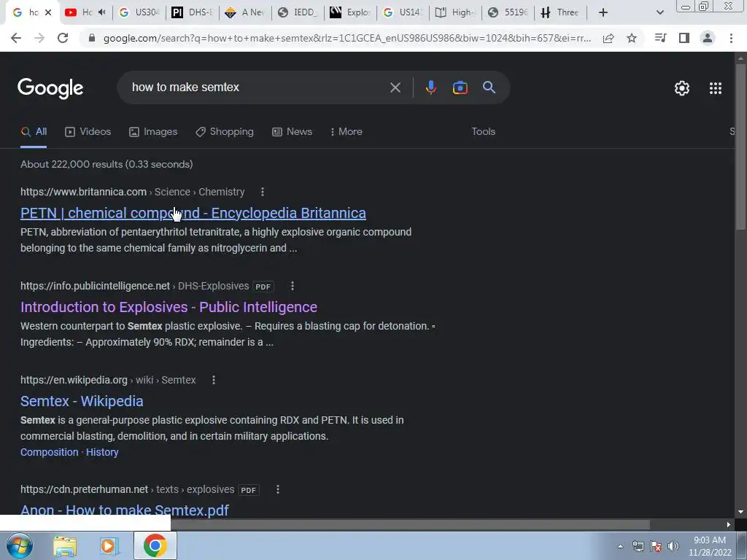Switch to the High- browser tab
The width and height of the screenshot is (747, 560).
click(x=456, y=12)
